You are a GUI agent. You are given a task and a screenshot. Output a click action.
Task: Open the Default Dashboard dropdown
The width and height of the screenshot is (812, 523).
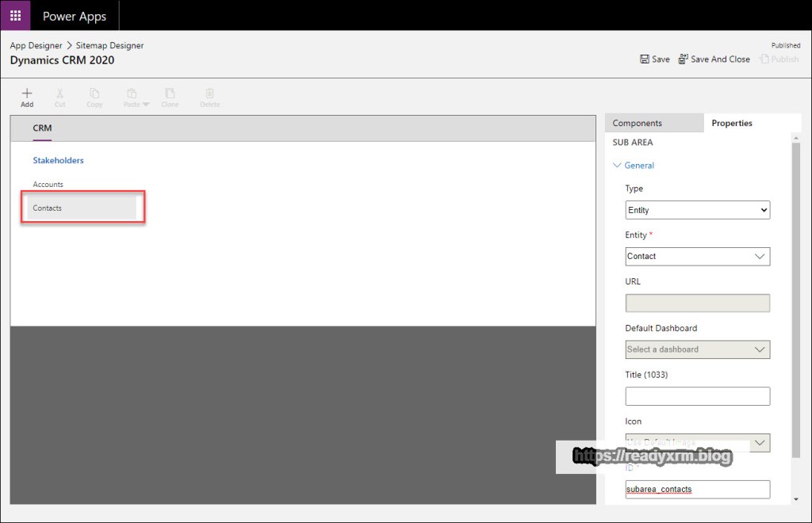point(697,349)
